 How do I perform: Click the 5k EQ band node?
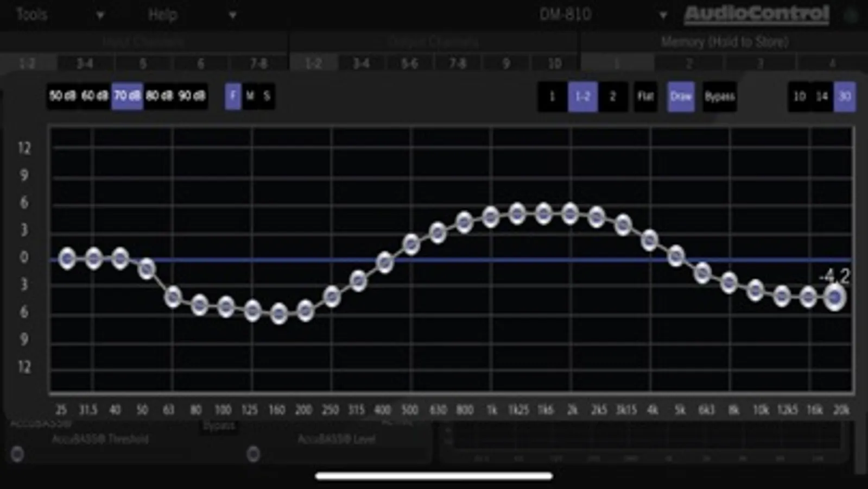coord(676,255)
